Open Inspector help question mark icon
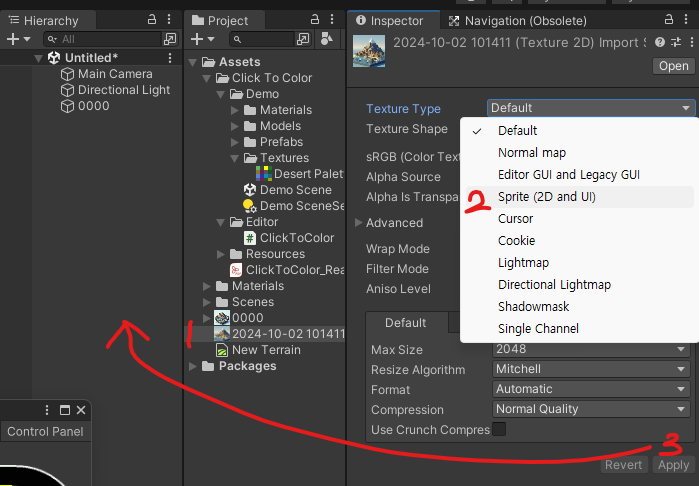This screenshot has height=486, width=699. point(660,42)
